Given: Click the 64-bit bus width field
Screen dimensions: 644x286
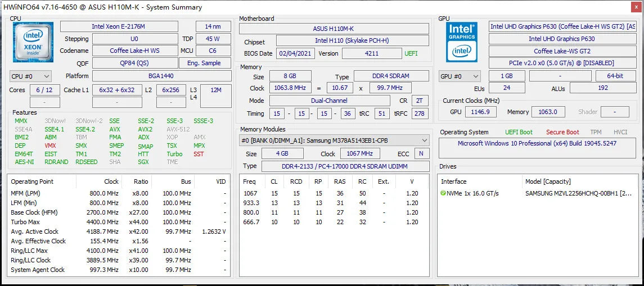Looking at the screenshot, I should (616, 76).
